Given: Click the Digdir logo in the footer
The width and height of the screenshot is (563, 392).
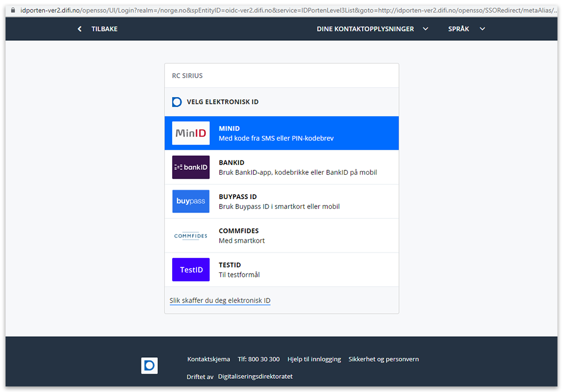Looking at the screenshot, I should pos(149,366).
